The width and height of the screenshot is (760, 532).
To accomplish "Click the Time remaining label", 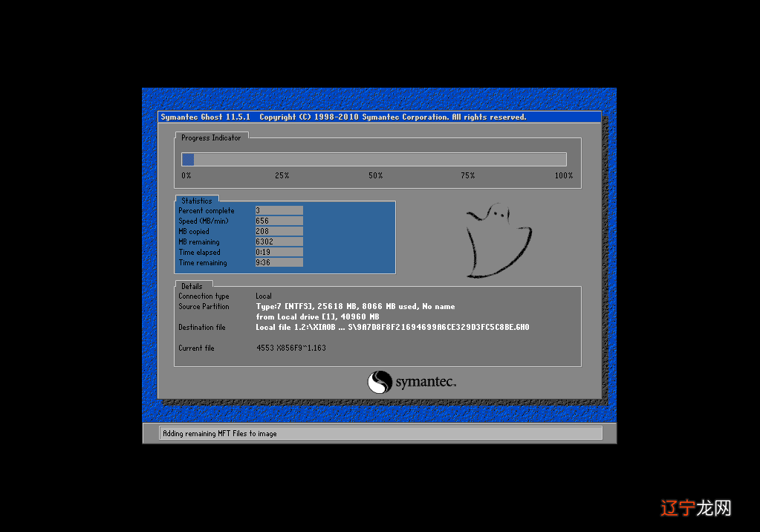I will (203, 263).
